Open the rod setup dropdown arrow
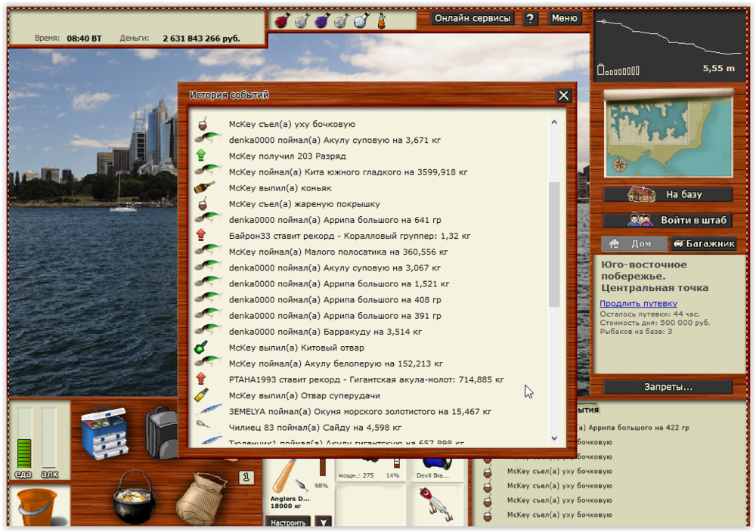The image size is (756, 532). click(324, 522)
